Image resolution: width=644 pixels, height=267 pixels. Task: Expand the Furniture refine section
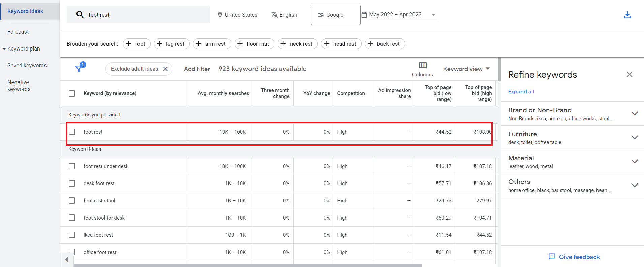[634, 137]
